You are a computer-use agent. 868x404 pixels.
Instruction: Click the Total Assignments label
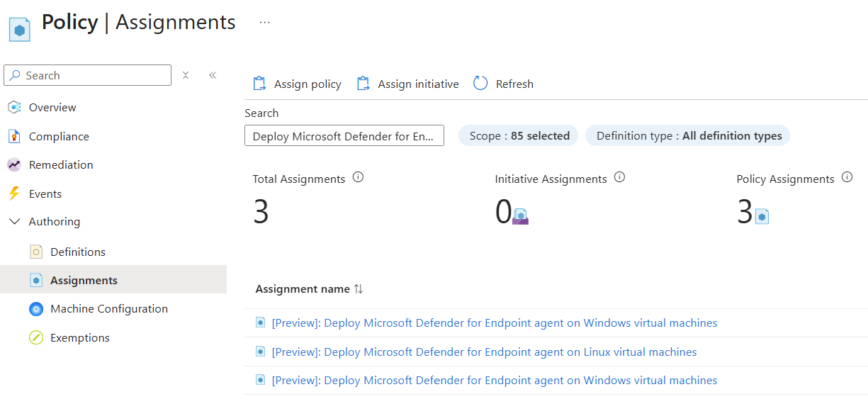[x=299, y=179]
